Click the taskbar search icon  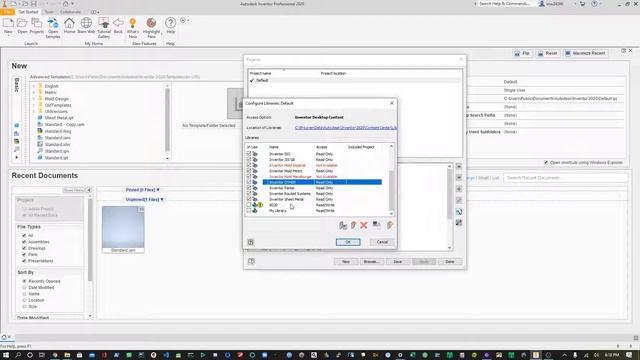pyautogui.click(x=18, y=355)
